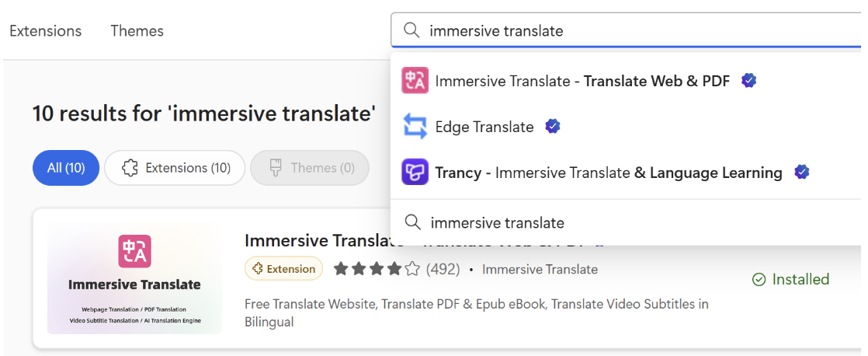Choose Immersive Translate - Translate Web & PDF suggestion
This screenshot has height=356, width=868.
pos(582,81)
